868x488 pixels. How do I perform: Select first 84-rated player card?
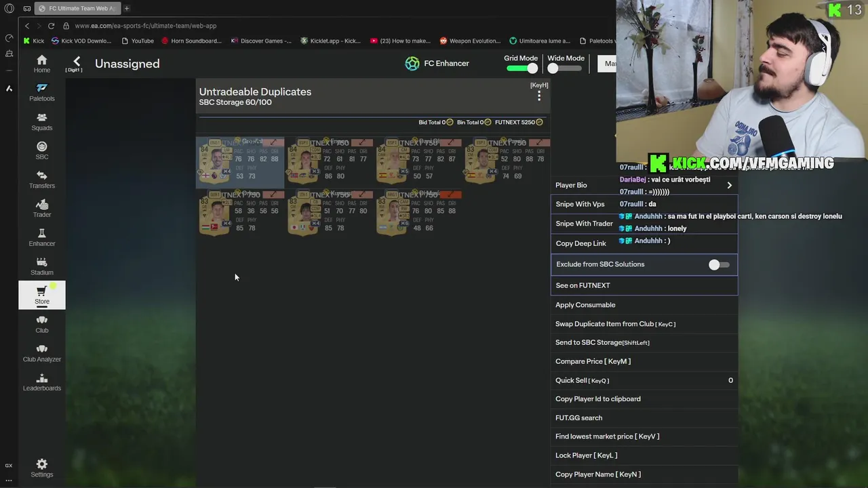click(x=240, y=162)
